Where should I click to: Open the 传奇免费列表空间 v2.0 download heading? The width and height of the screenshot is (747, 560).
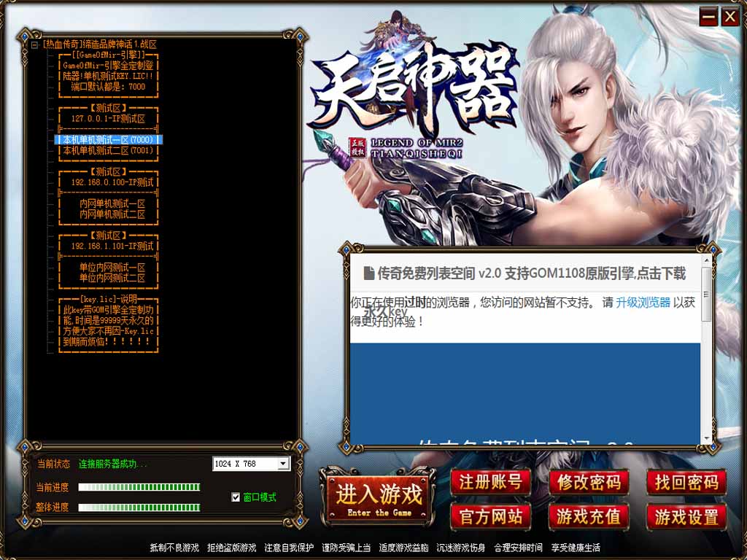(531, 273)
